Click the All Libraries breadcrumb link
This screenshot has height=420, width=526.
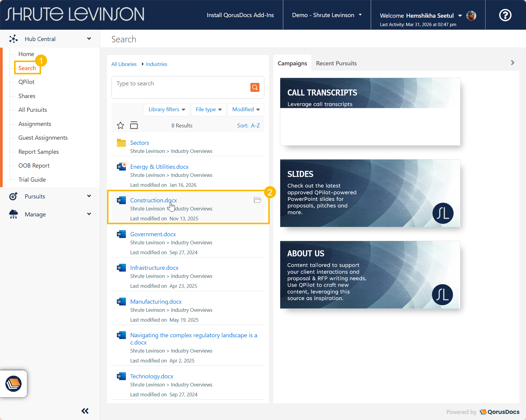click(x=124, y=64)
